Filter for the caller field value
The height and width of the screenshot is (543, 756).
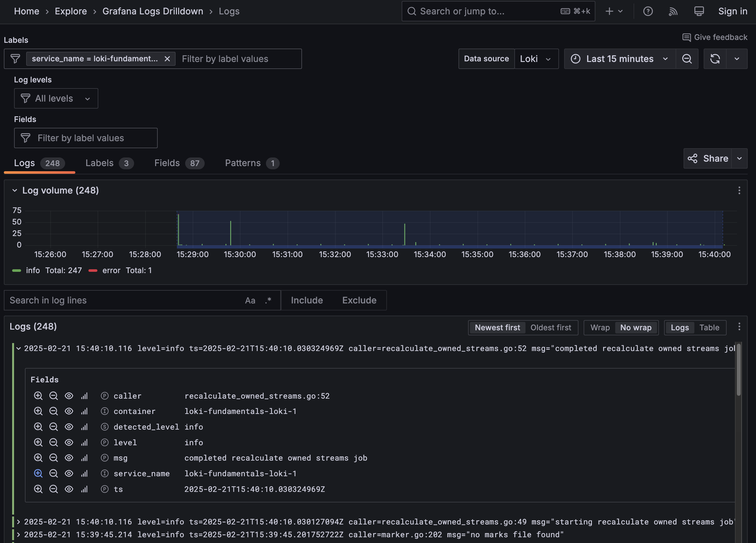(x=38, y=396)
